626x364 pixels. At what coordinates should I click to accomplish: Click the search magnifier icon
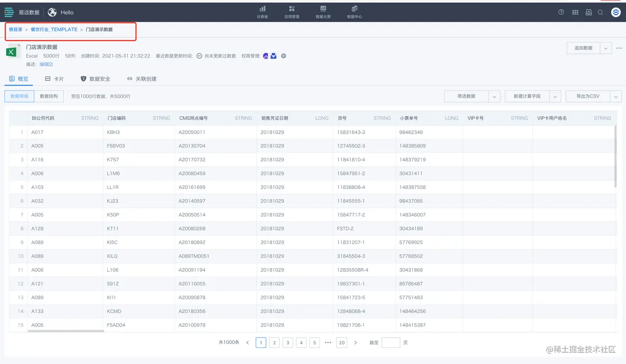[600, 13]
